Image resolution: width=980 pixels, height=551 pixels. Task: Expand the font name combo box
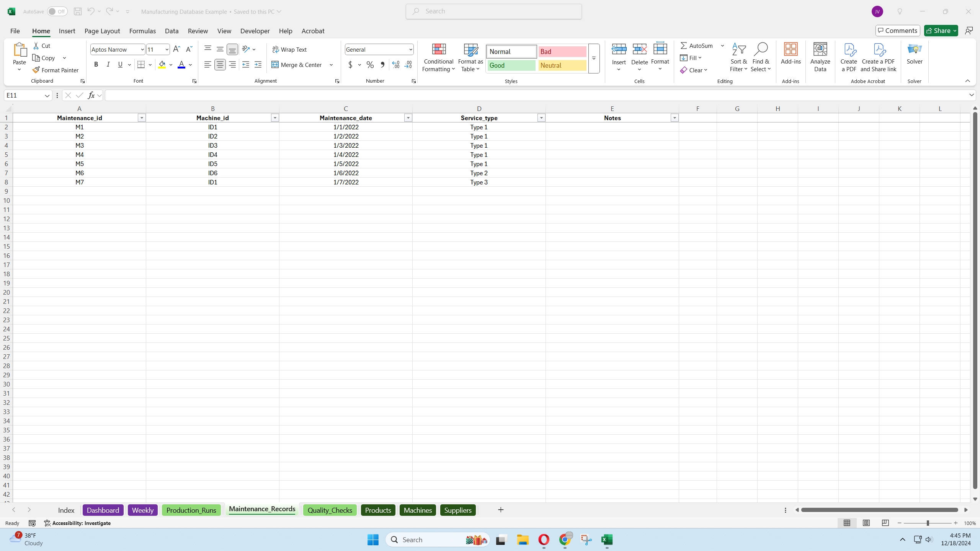click(142, 49)
